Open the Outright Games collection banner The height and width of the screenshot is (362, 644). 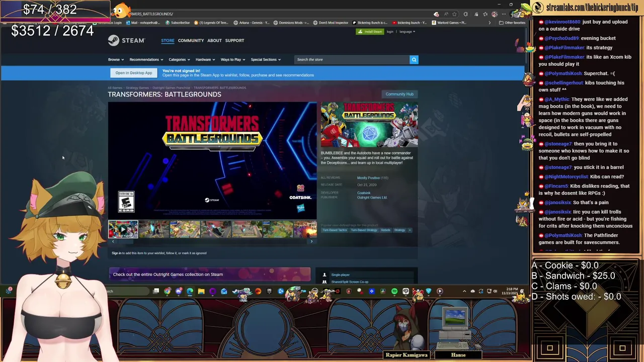coord(210,275)
